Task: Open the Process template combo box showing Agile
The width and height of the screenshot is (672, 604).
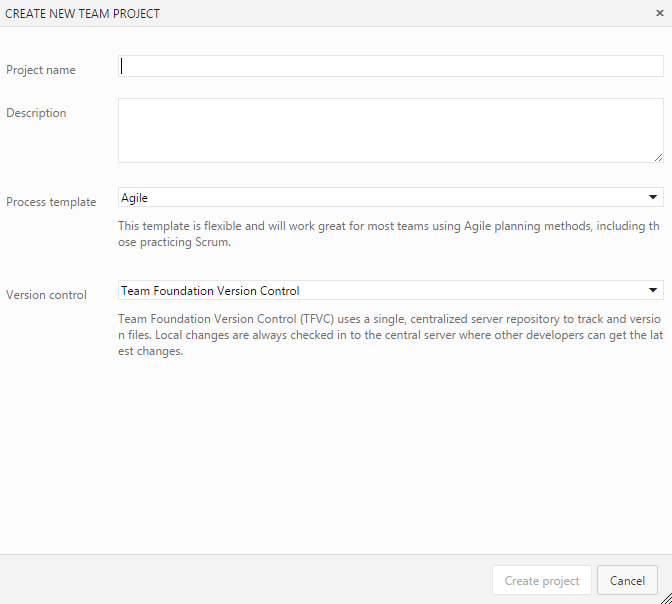Action: coord(380,198)
